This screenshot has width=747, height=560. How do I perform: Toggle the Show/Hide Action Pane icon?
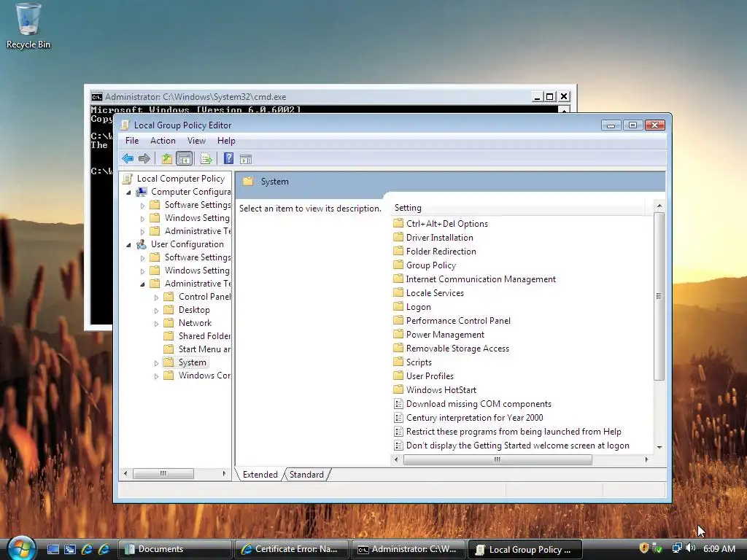(x=245, y=159)
